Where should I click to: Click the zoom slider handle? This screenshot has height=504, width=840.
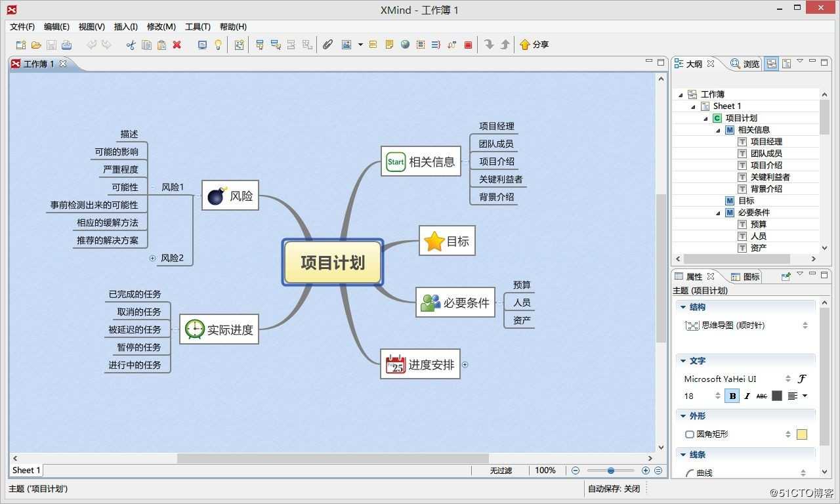[x=611, y=471]
